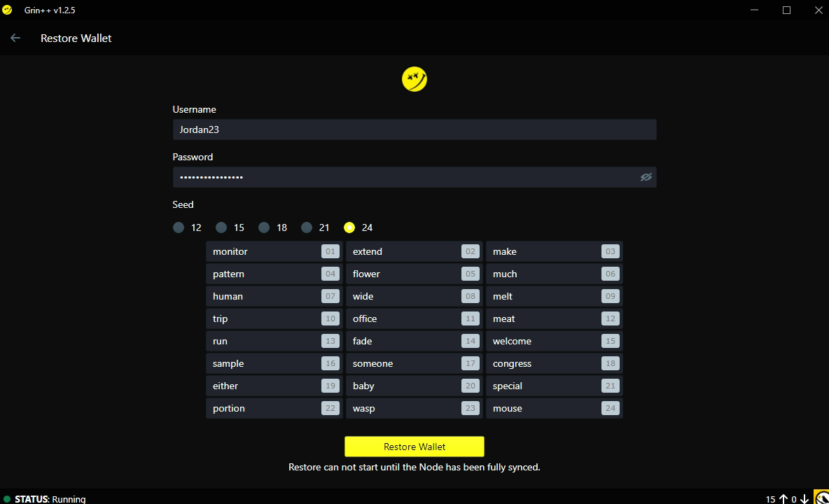
Task: Click the Grin++ app icon in title bar
Action: [7, 10]
